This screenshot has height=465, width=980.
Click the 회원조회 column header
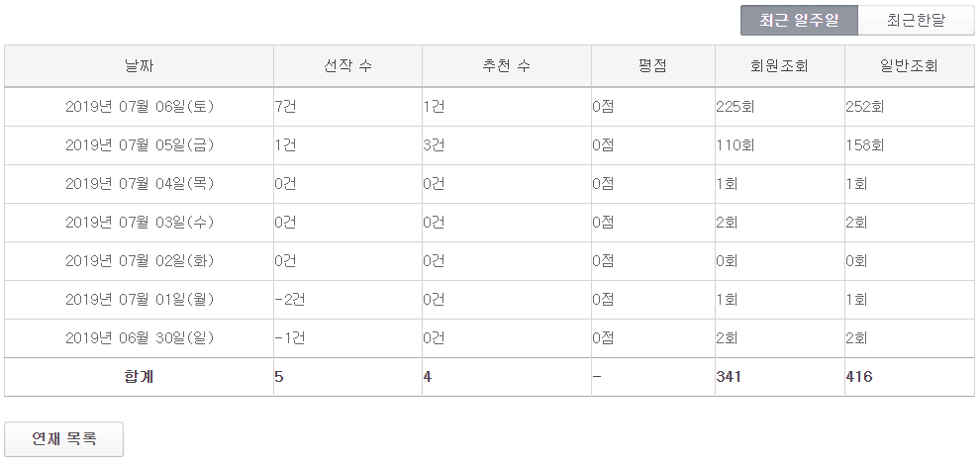779,66
